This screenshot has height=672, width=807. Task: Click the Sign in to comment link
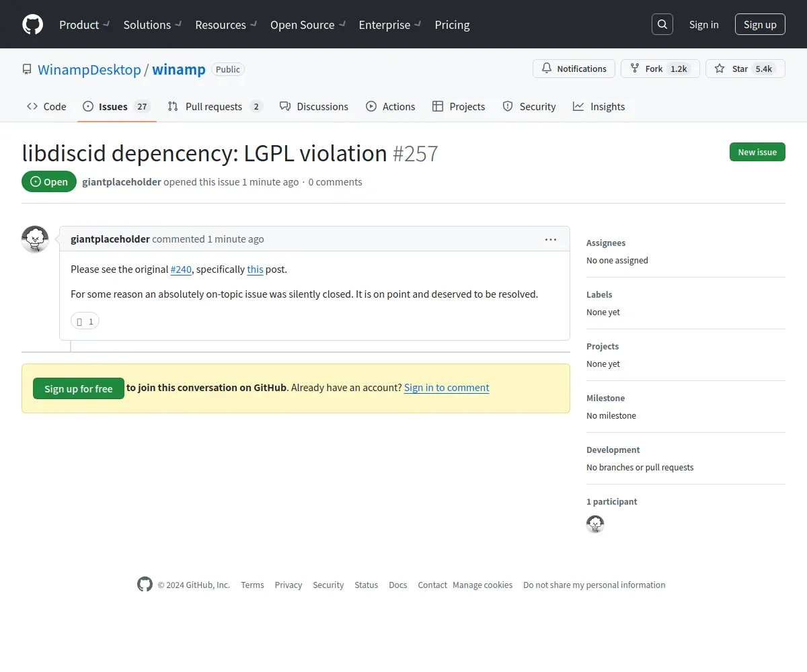point(447,388)
